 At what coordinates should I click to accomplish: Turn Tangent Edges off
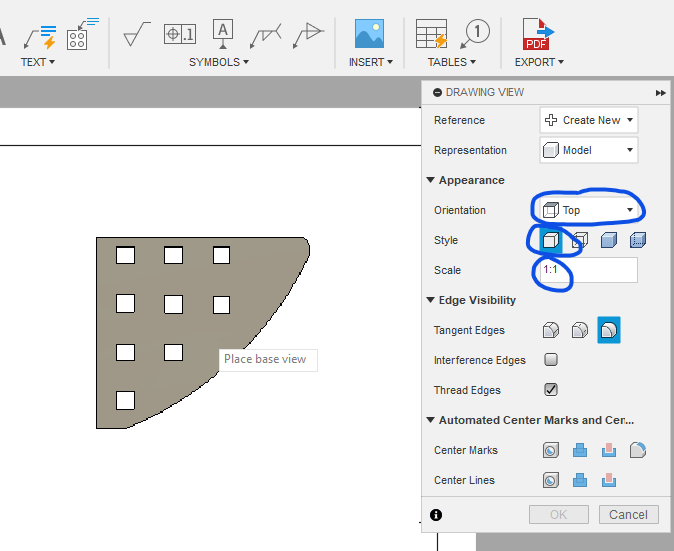pyautogui.click(x=609, y=330)
